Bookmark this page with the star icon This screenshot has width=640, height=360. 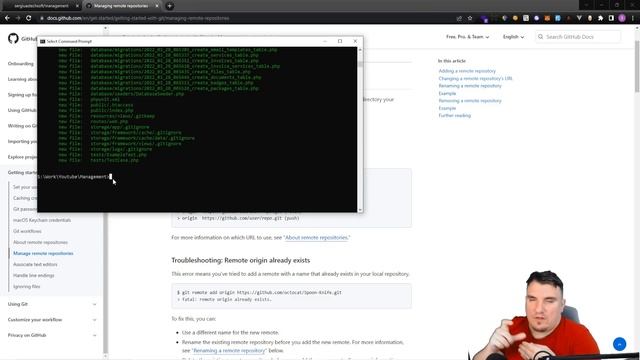(470, 18)
